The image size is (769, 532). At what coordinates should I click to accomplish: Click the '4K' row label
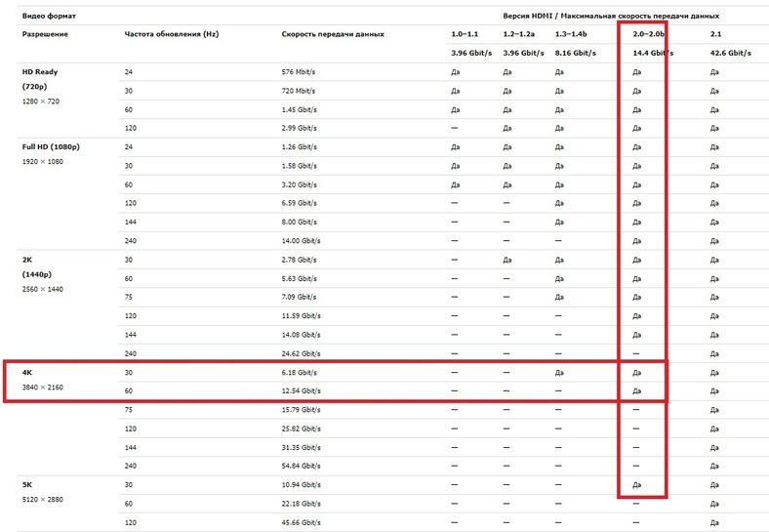point(27,372)
